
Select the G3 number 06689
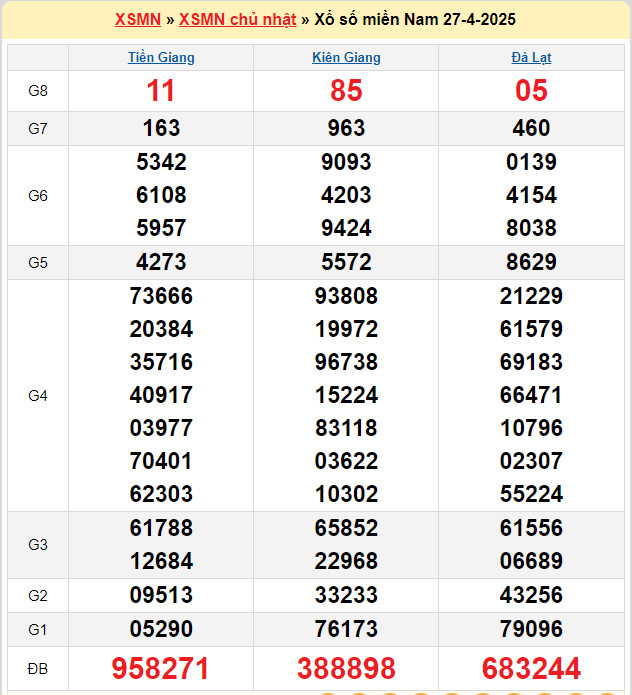coord(531,561)
